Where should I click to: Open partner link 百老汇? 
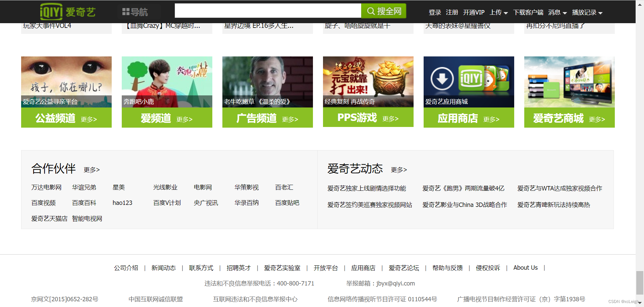284,187
